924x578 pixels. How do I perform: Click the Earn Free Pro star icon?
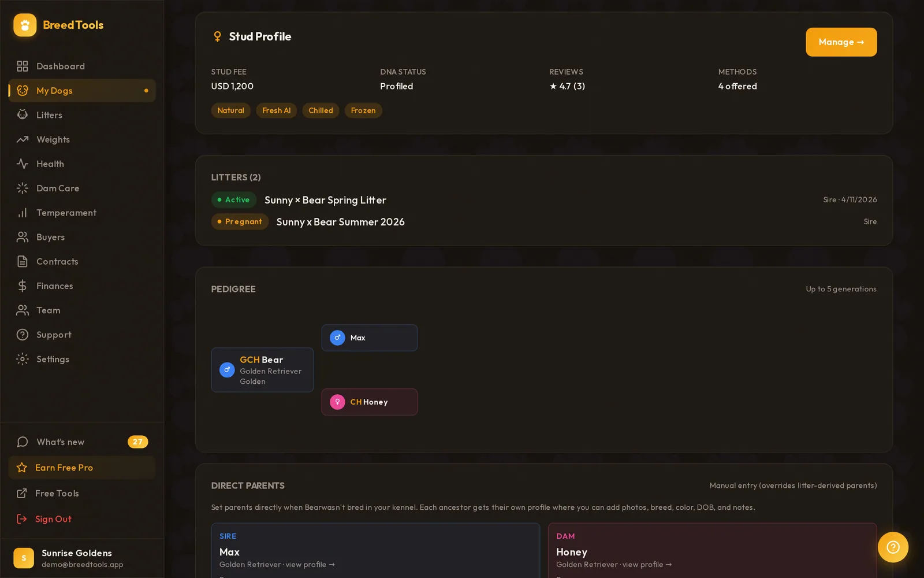tap(22, 468)
